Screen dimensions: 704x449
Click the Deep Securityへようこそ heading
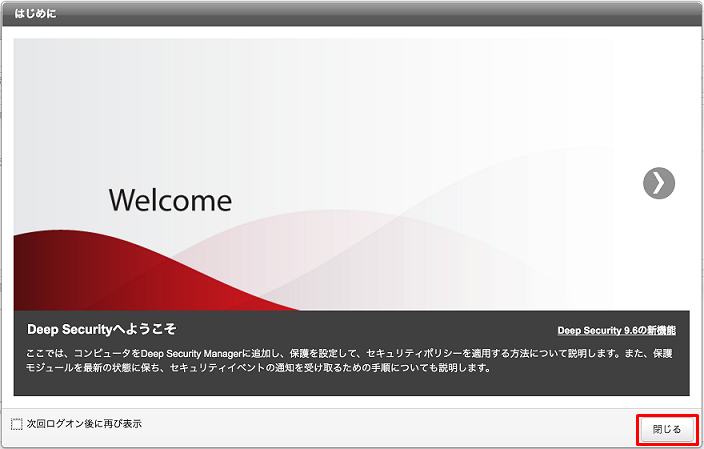pyautogui.click(x=101, y=329)
